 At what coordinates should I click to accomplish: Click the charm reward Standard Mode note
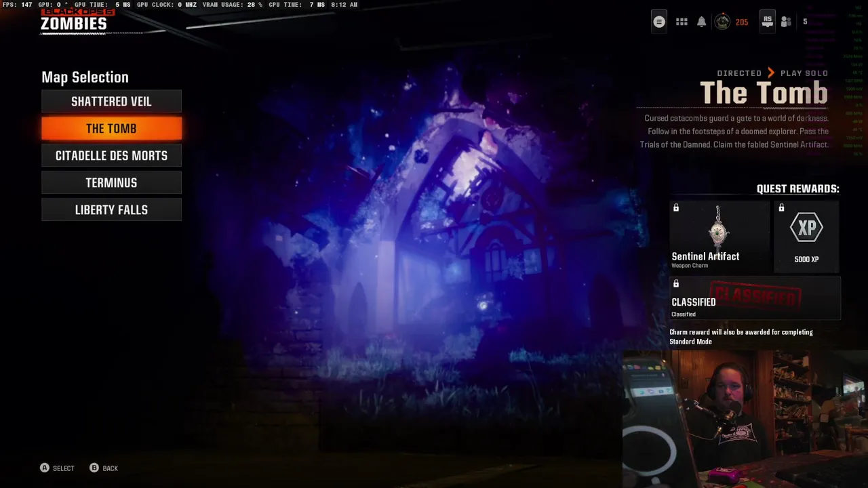(741, 337)
